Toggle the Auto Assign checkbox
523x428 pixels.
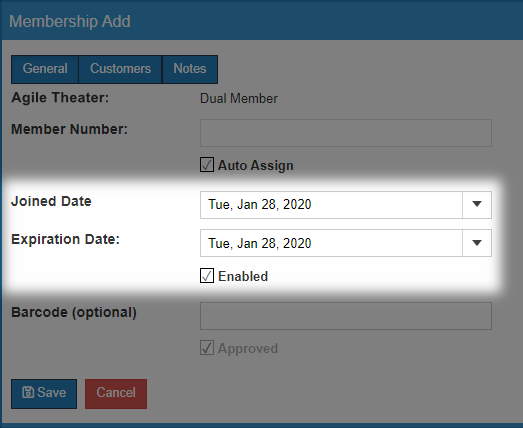pos(207,165)
